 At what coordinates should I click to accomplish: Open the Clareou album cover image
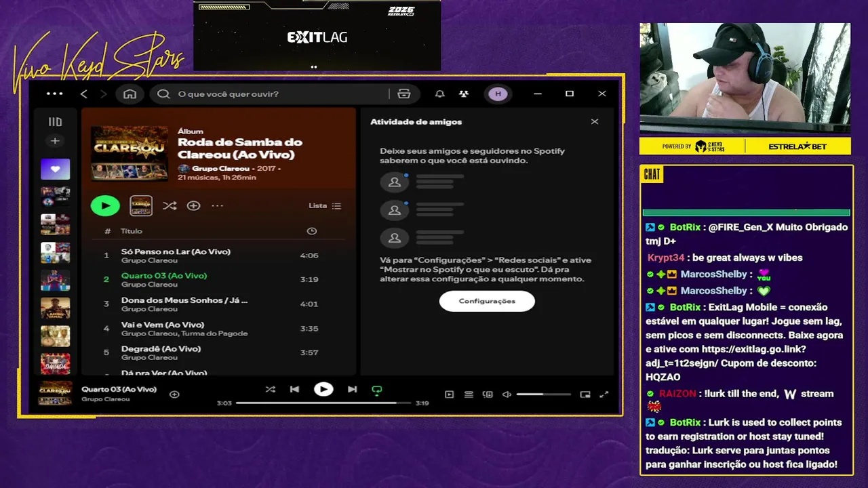[x=130, y=153]
